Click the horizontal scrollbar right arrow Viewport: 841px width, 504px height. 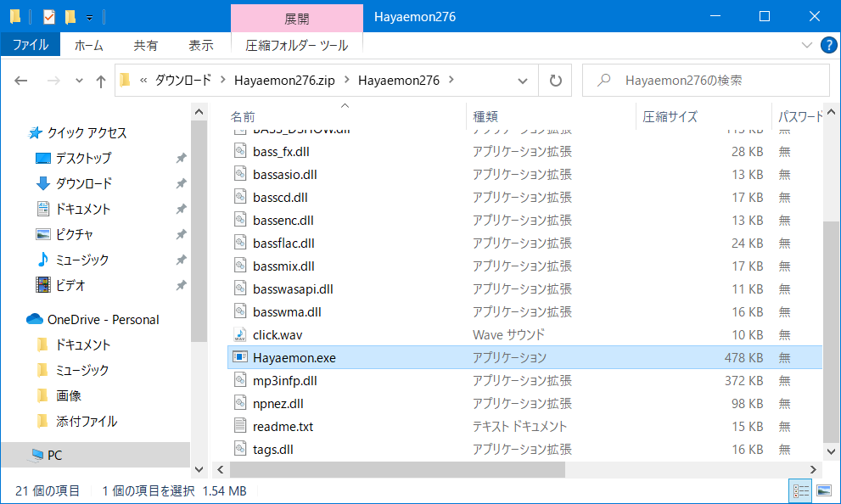(x=813, y=470)
